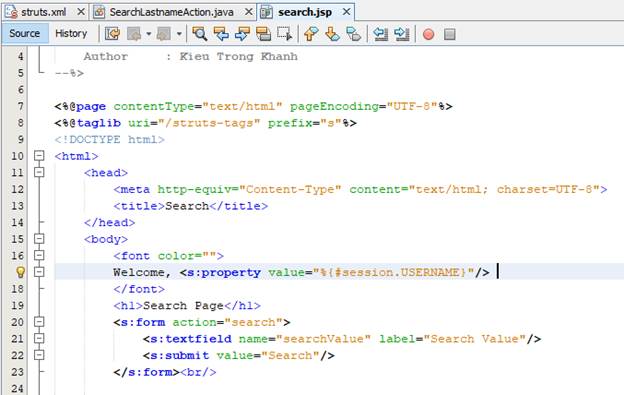Click the h1 Search Page line
Image resolution: width=624 pixels, height=395 pixels.
(x=187, y=305)
